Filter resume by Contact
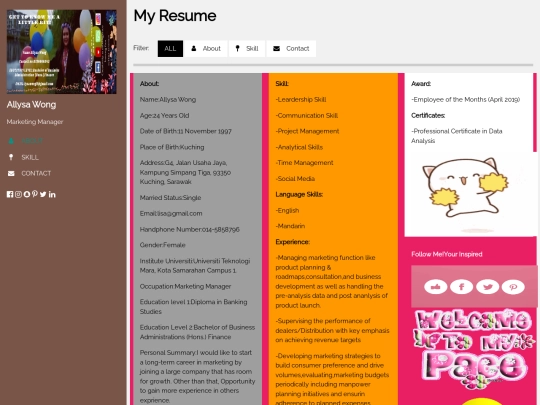540x405 pixels. point(291,49)
